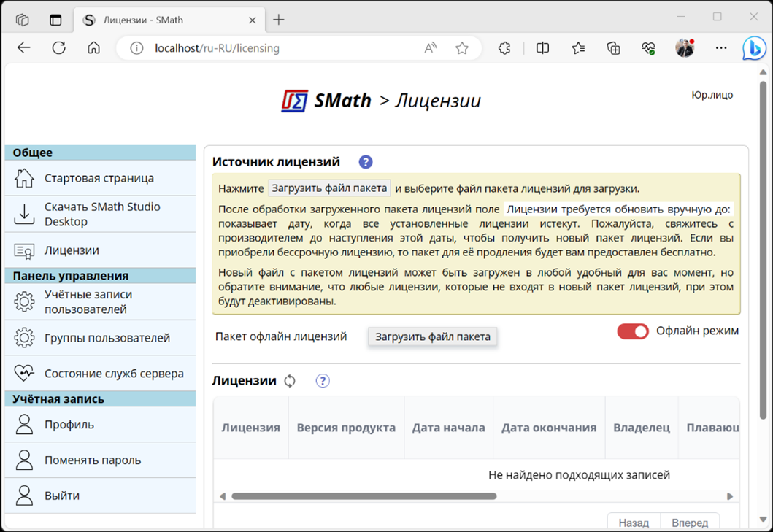
Task: Open browser settings and more menu
Action: (x=720, y=48)
